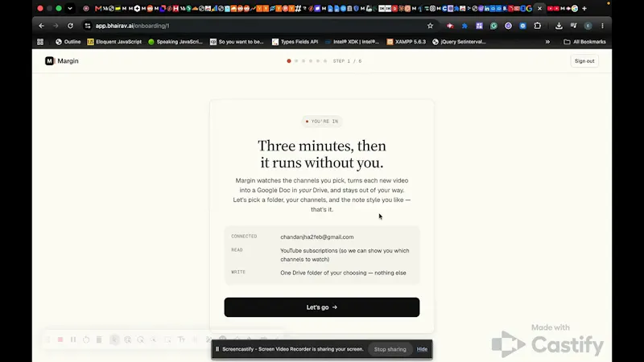644x362 pixels.
Task: Click the STEP 1 / 6 indicator text
Action: point(347,61)
